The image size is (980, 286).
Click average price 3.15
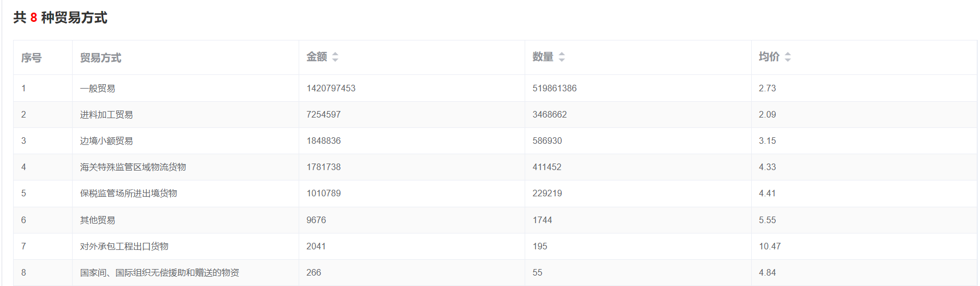point(767,141)
